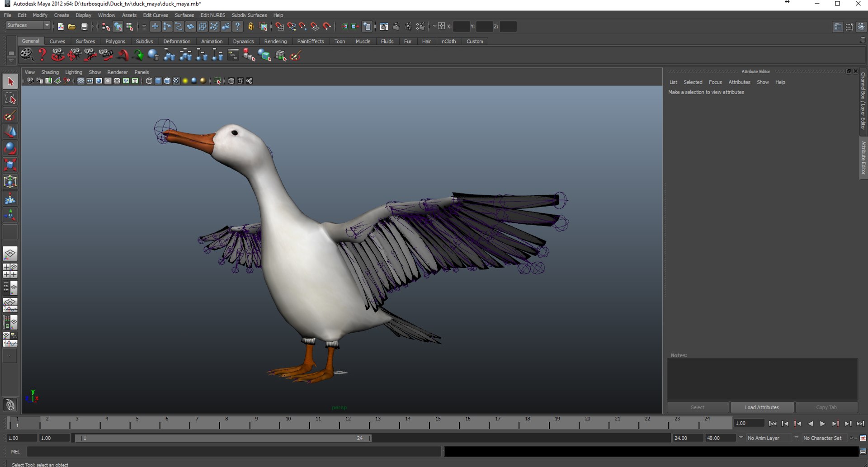Go to start of playback range
The height and width of the screenshot is (467, 868).
pyautogui.click(x=772, y=424)
